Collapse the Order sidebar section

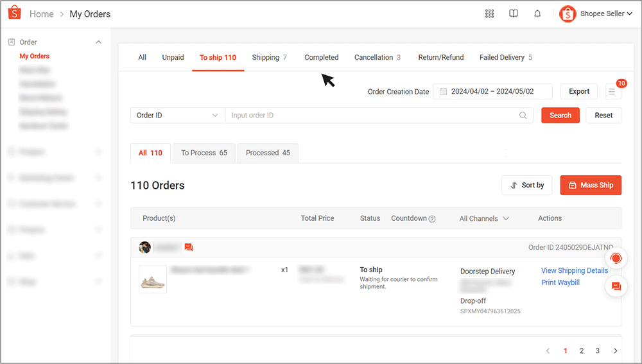tap(98, 42)
